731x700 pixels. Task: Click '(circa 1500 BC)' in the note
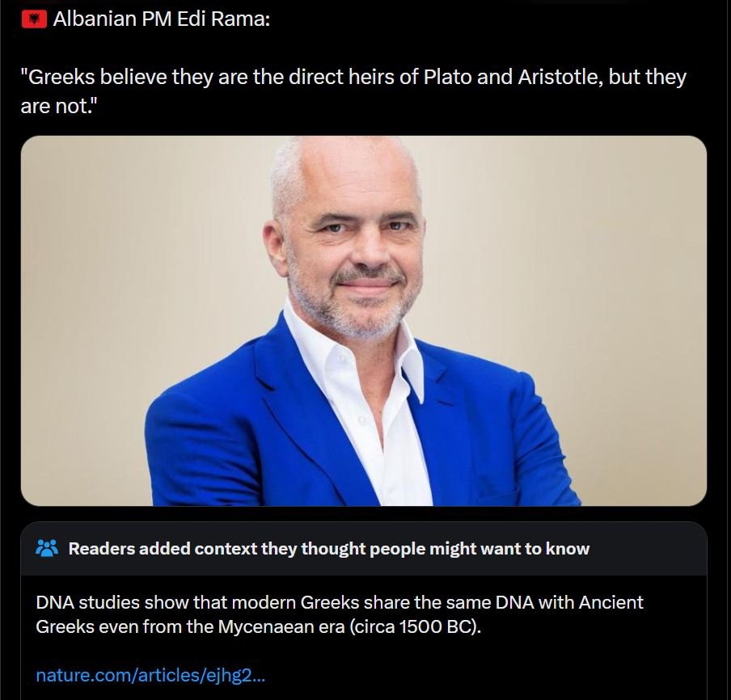click(x=415, y=626)
